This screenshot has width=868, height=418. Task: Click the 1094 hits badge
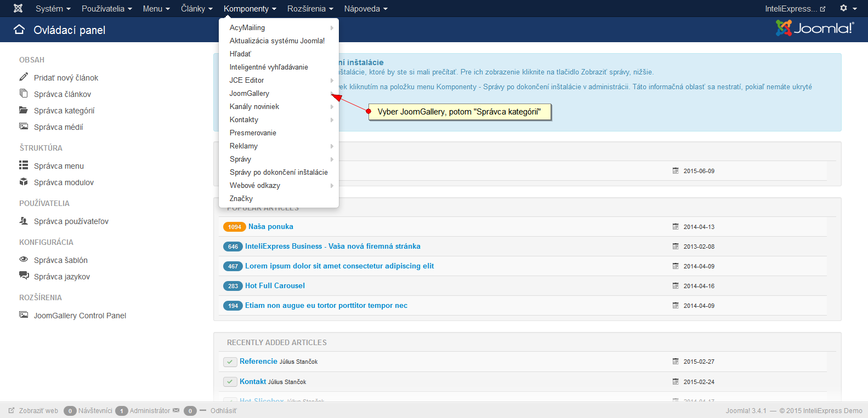[235, 227]
